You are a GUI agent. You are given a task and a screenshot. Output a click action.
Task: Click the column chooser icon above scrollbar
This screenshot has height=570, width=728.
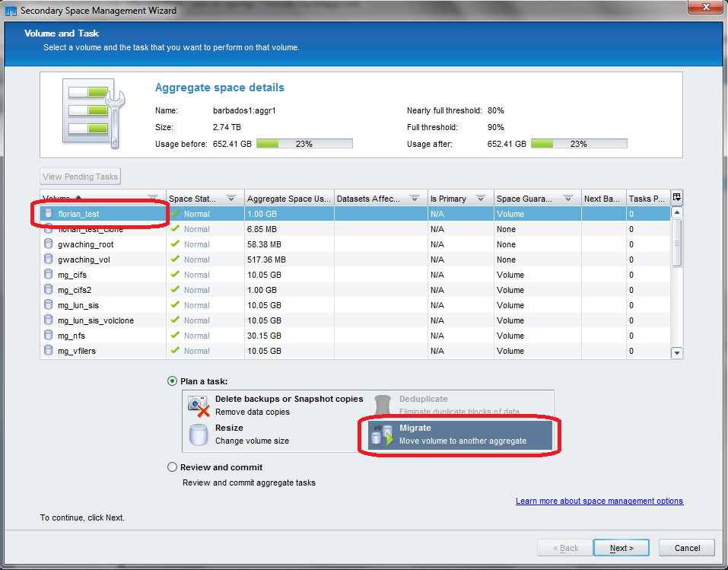pyautogui.click(x=677, y=198)
